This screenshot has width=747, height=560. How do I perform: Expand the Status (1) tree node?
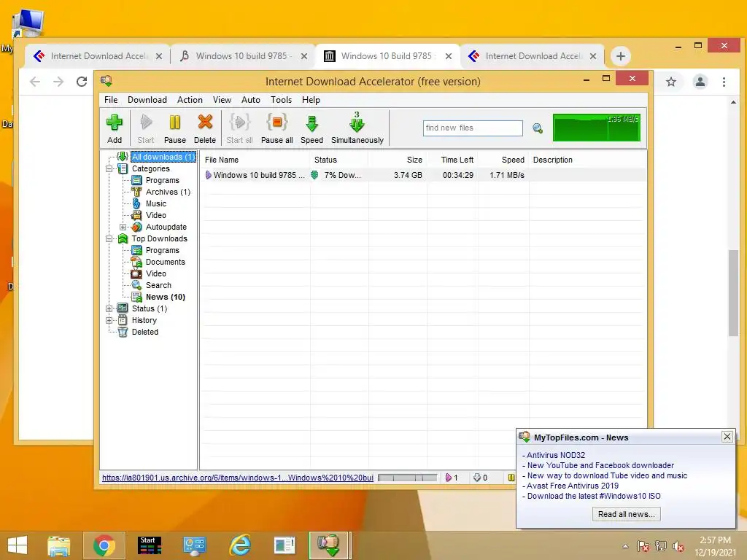point(109,308)
